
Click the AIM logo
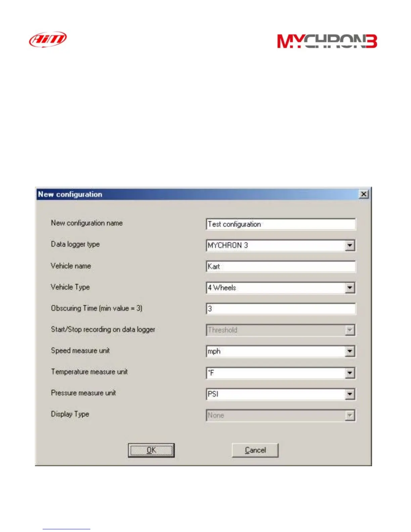[48, 39]
